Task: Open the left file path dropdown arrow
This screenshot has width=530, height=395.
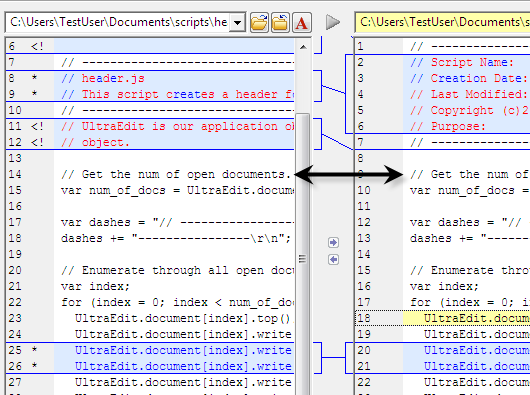Action: 238,23
